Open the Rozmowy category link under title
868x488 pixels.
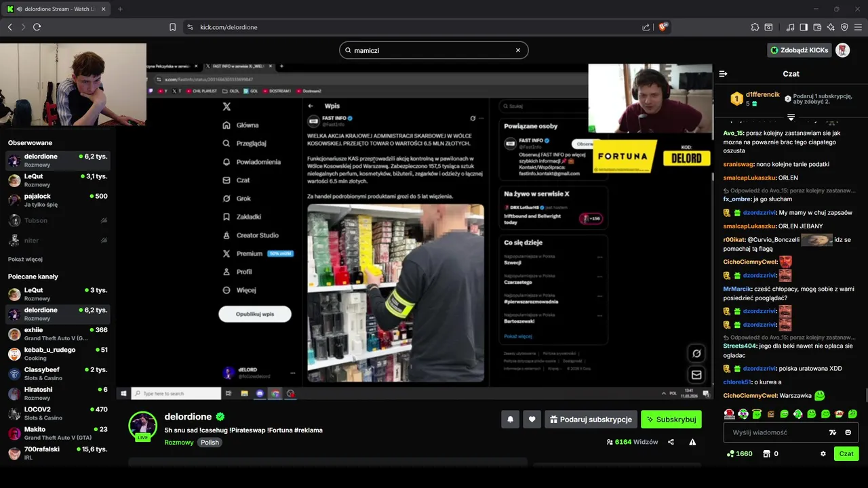(179, 443)
